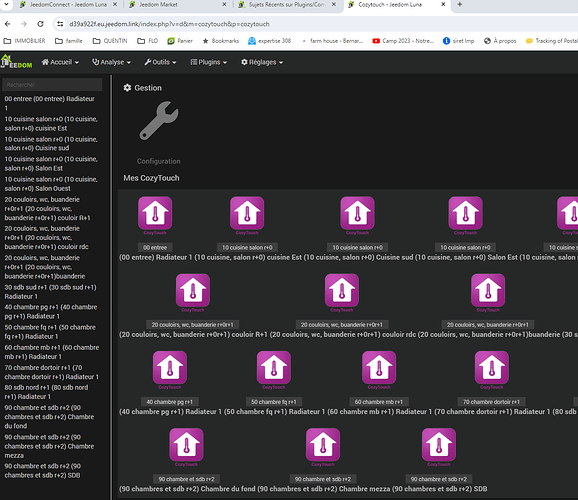The image size is (578, 500).
Task: Open the Chambre mezza CozyTouch device icon
Action: click(x=323, y=445)
